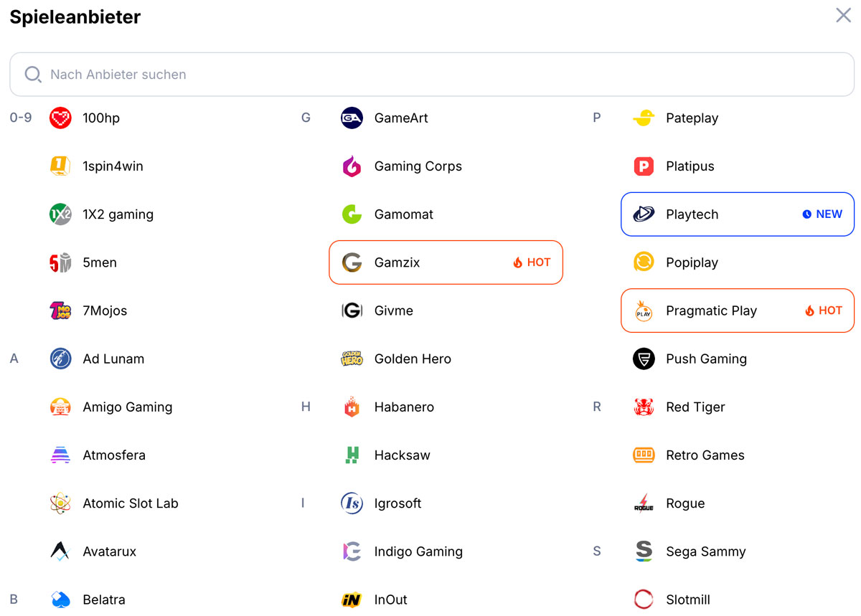Screen dimensions: 861x616
Task: Click the Givme logo icon
Action: 352,311
